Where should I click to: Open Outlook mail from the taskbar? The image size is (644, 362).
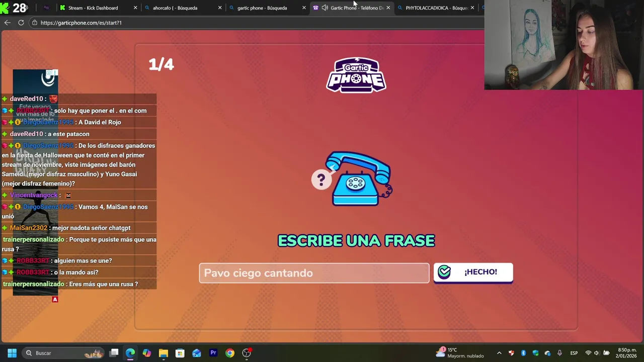tap(197, 353)
